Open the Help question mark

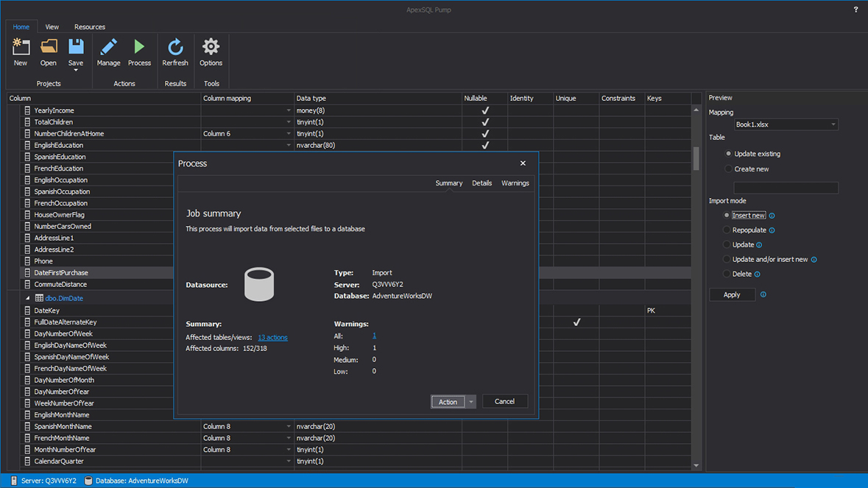855,10
